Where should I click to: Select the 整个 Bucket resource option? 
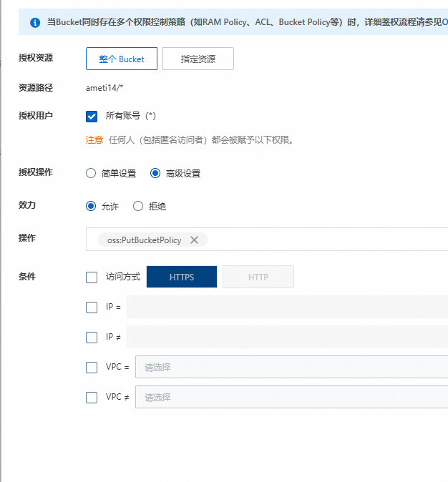tap(121, 59)
